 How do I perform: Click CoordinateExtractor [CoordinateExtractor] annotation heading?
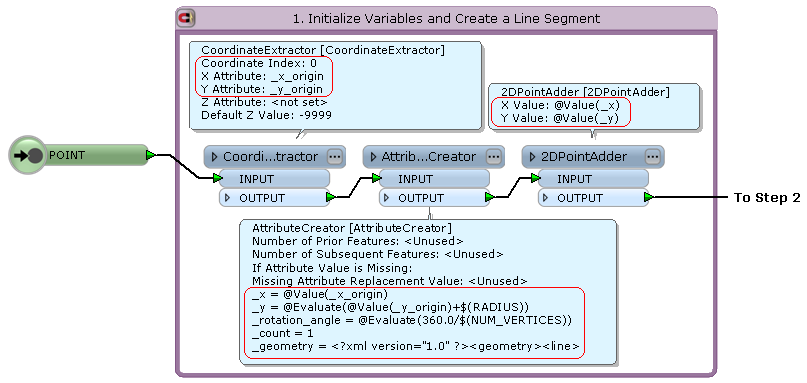coord(323,50)
